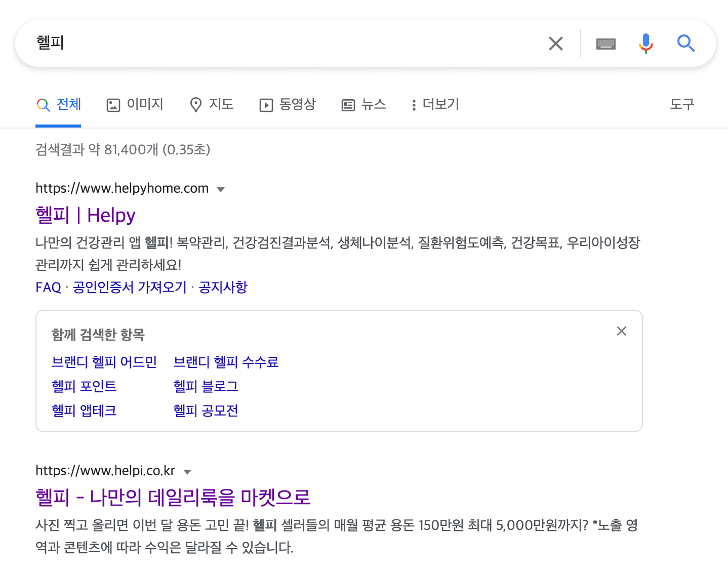Click the 지도 map pin icon

click(x=195, y=105)
